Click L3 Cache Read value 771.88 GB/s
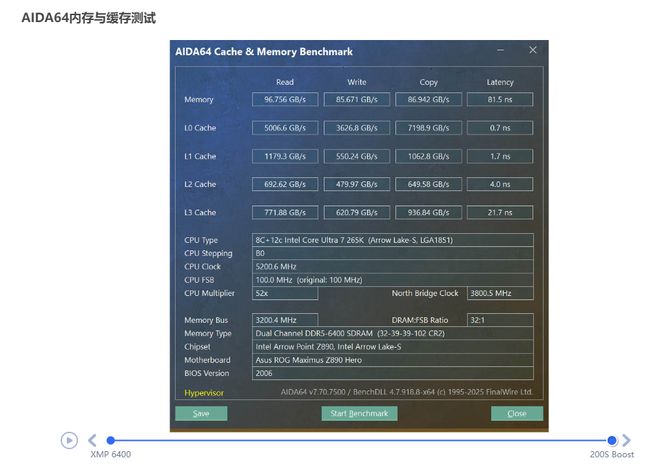 (285, 212)
